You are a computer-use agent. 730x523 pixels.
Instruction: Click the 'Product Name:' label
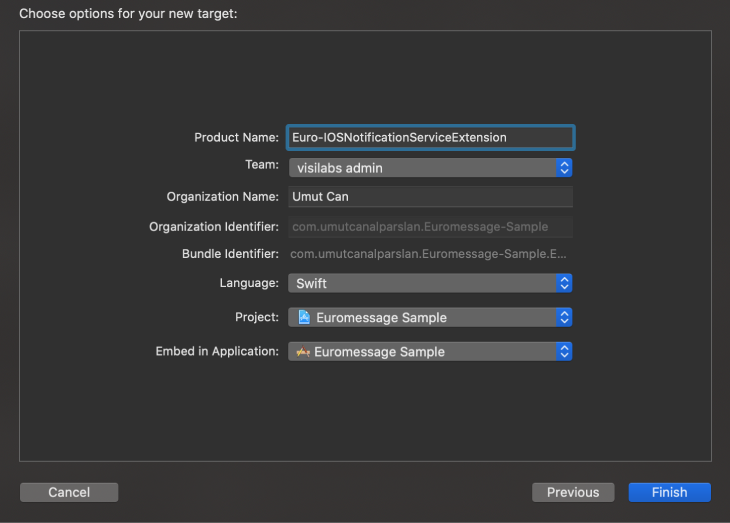[x=236, y=137]
